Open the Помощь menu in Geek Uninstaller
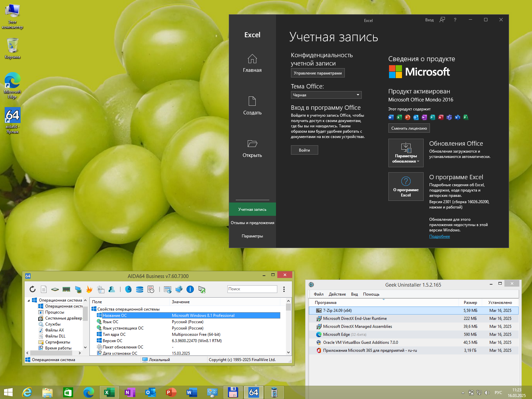 [x=371, y=294]
